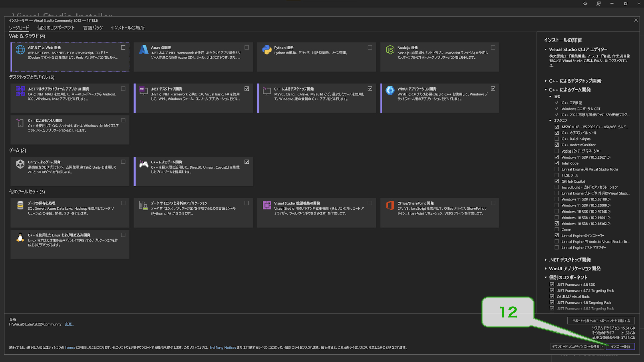
Task: Open the license link
Action: click(70, 348)
